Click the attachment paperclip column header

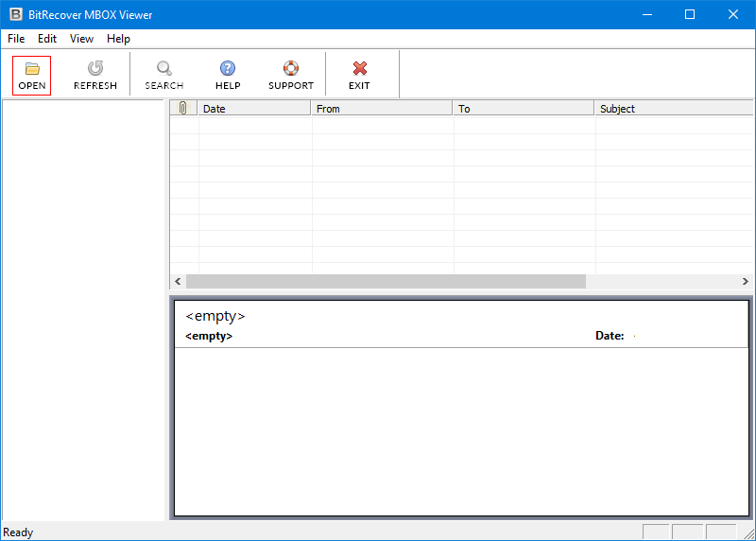[x=183, y=108]
